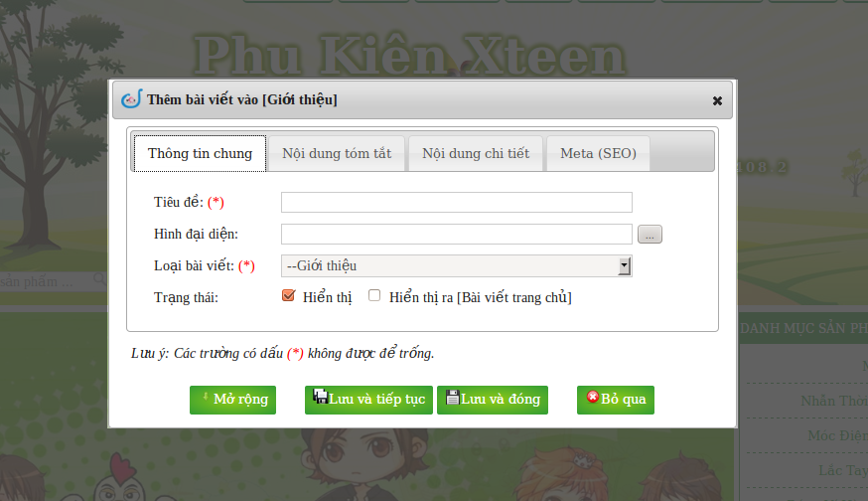Enable Hiển thị ra [Bài viết trang chủ] checkbox

point(374,295)
